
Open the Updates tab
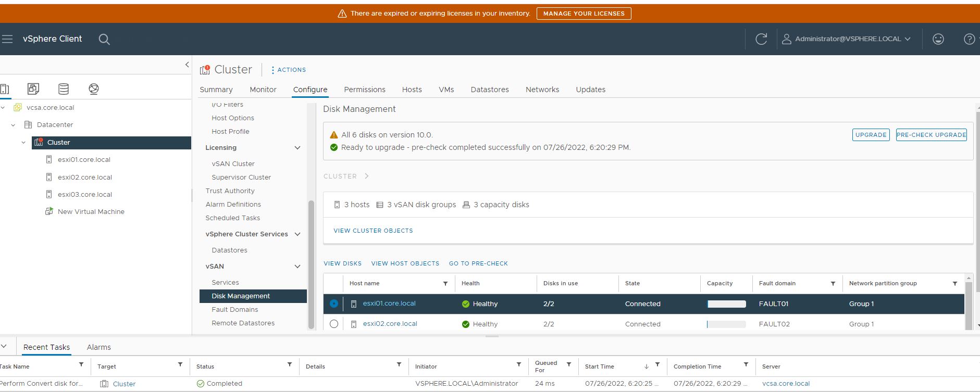click(x=591, y=90)
